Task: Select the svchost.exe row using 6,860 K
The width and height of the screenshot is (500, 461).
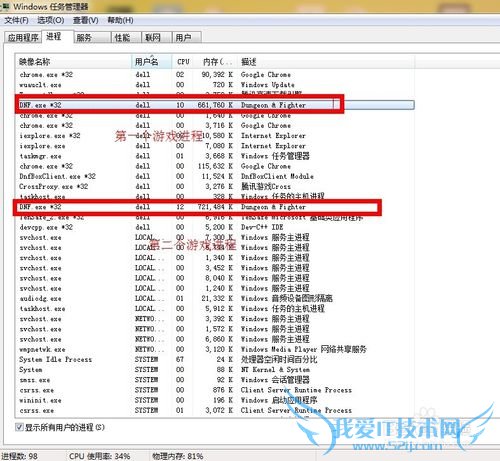Action: (215, 339)
